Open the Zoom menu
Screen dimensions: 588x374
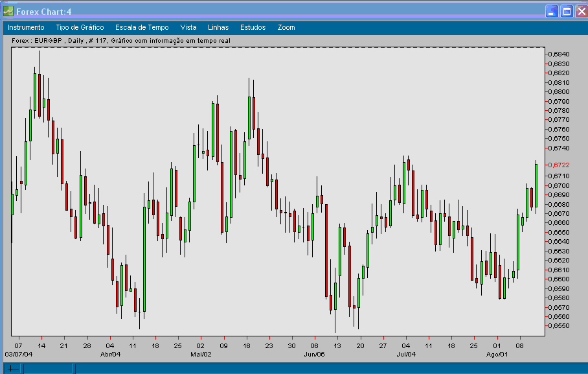point(286,27)
